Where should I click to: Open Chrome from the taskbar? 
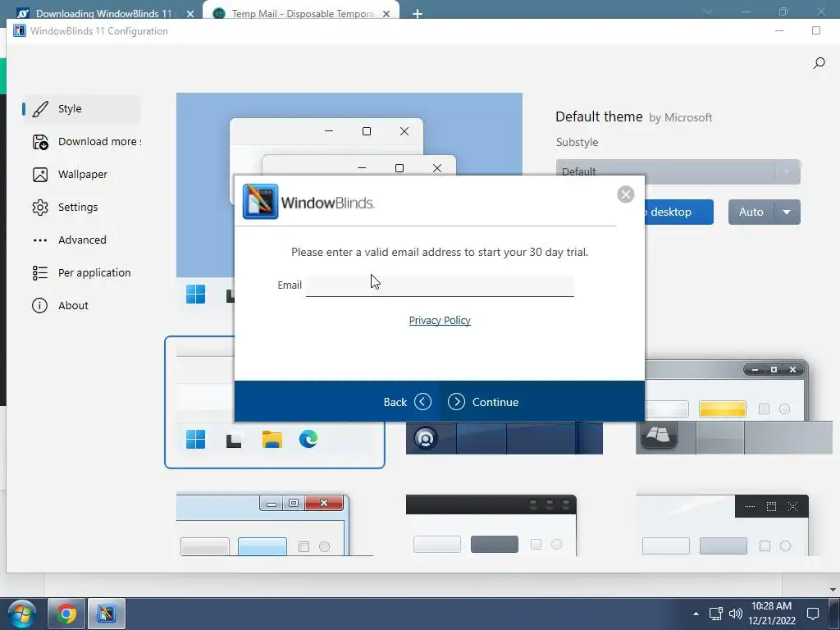pyautogui.click(x=66, y=614)
